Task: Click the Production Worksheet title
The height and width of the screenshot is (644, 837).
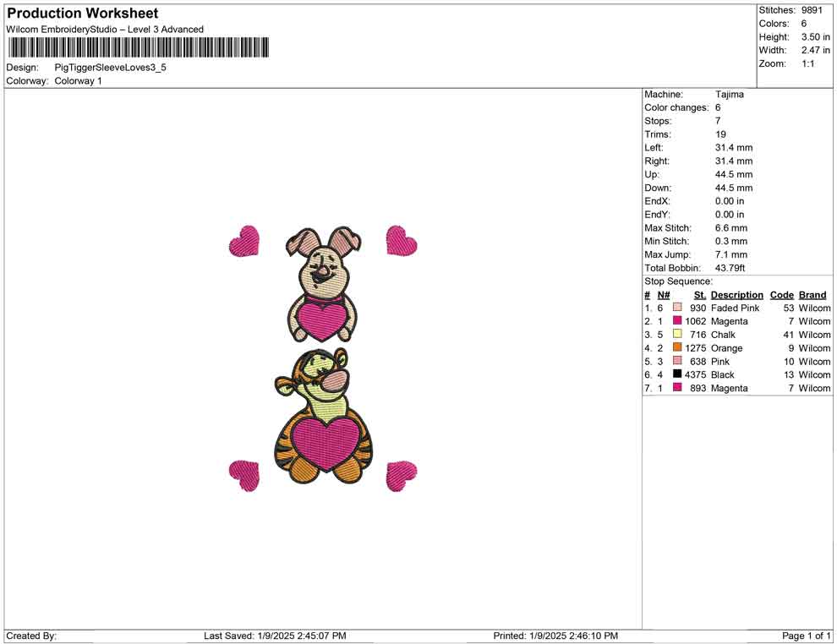Action: pos(83,13)
